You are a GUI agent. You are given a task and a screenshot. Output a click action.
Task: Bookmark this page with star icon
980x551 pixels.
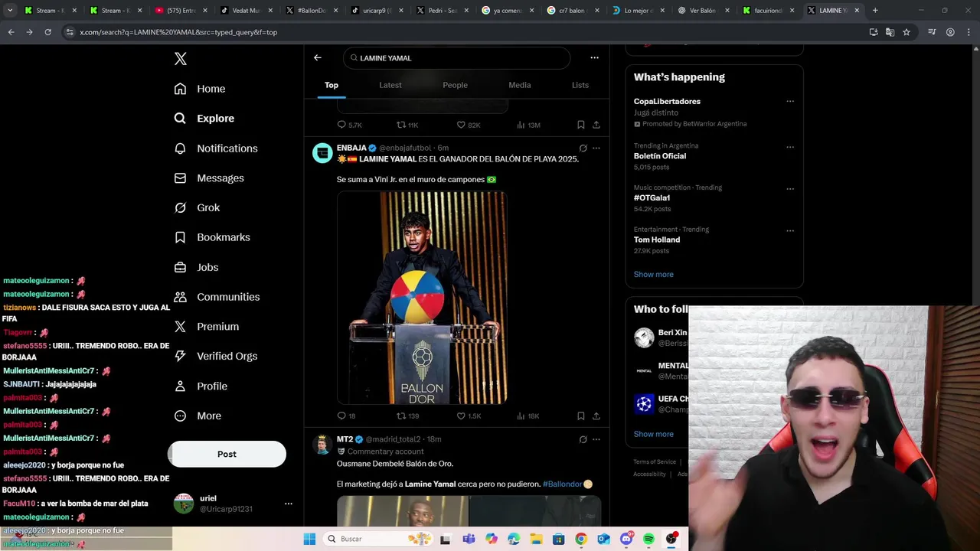(906, 32)
